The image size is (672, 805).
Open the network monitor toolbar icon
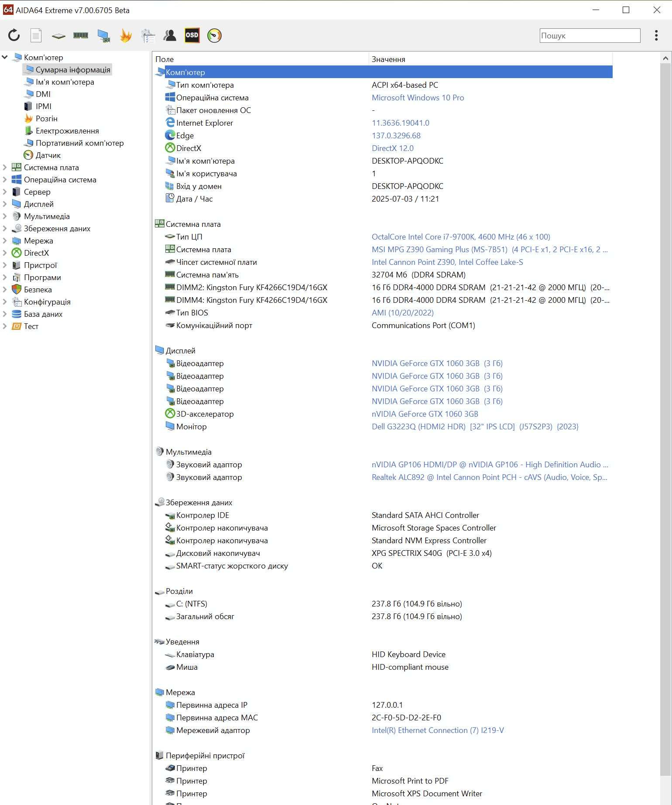coord(103,35)
